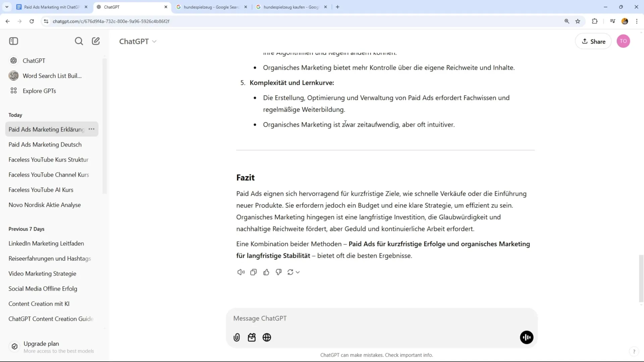Enable web search with the globe icon
The image size is (644, 362).
(x=267, y=338)
